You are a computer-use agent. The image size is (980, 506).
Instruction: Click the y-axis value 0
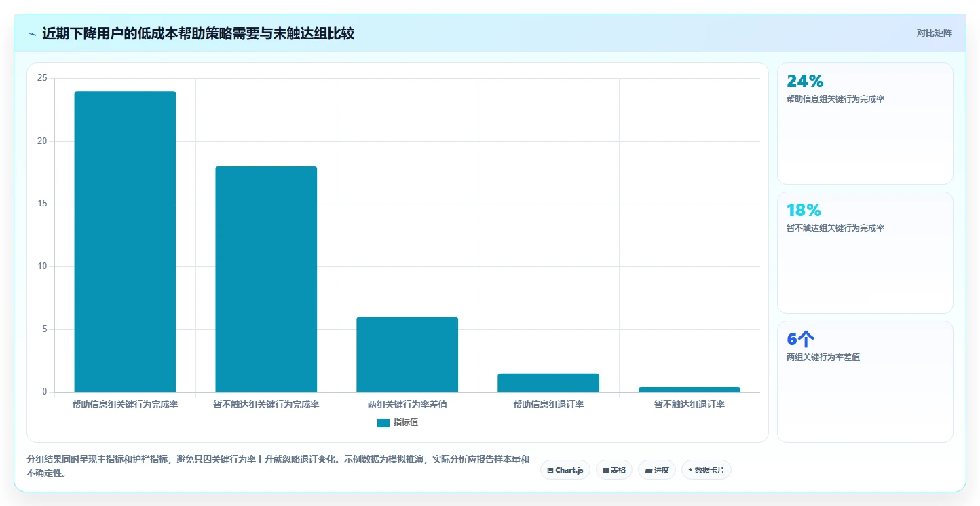[x=44, y=392]
